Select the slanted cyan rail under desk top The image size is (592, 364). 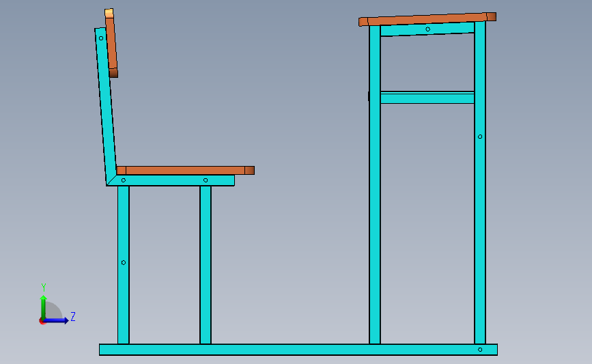[x=427, y=29]
